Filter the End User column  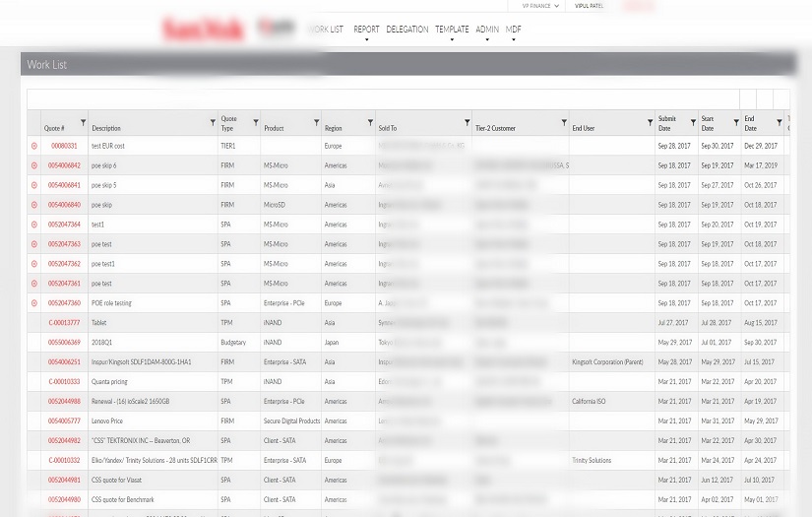[650, 123]
